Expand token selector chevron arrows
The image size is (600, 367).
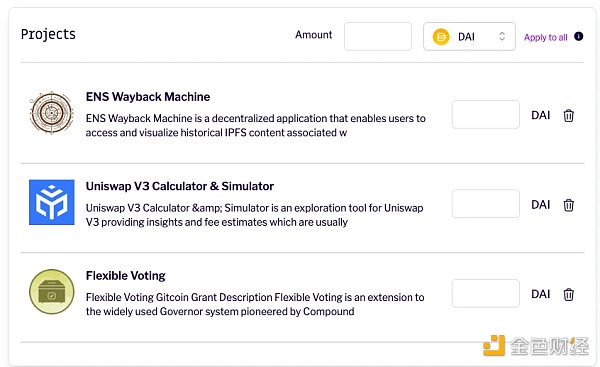point(502,36)
